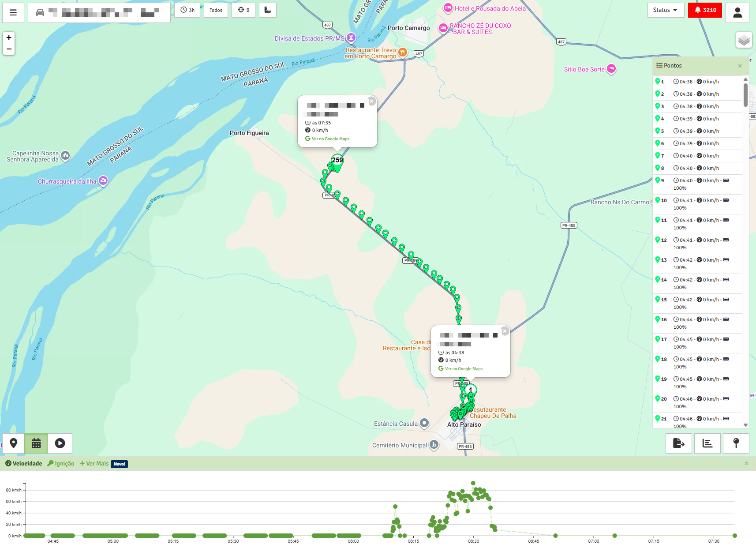
Task: Expand Ver Mais chart options
Action: 94,463
